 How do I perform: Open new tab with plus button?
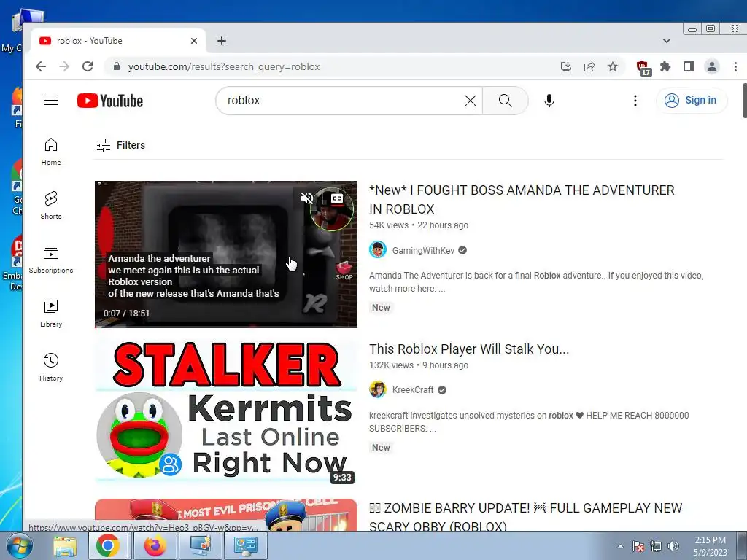click(x=222, y=41)
